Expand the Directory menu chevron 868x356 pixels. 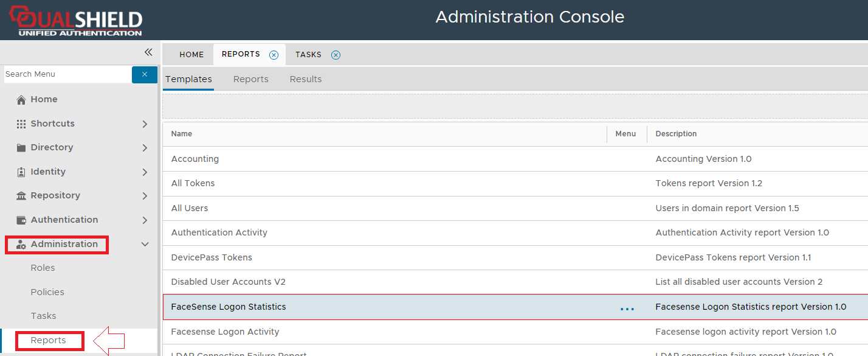[145, 148]
